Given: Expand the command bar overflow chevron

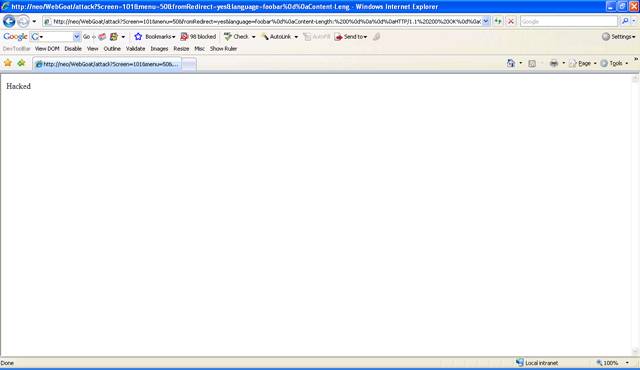Looking at the screenshot, I should pos(636,60).
